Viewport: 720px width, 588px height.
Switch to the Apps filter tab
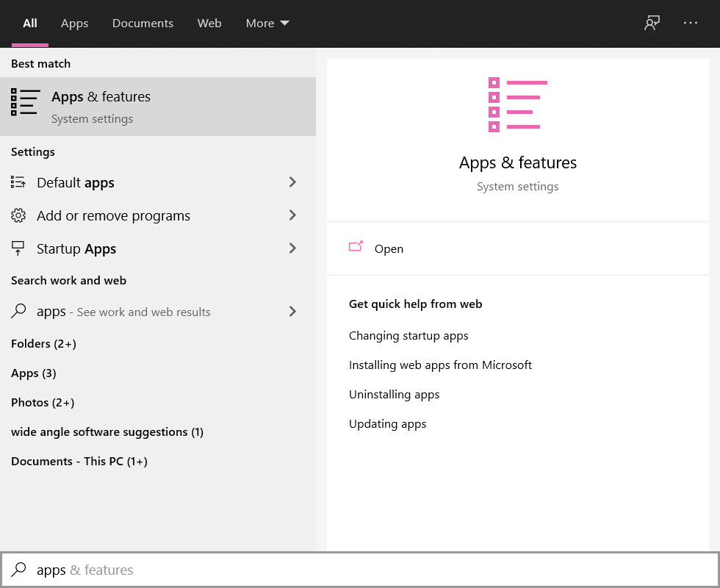click(x=74, y=23)
